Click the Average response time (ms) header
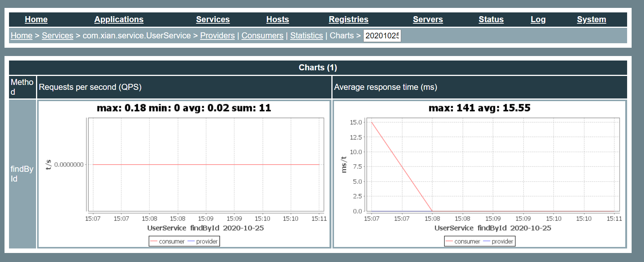 [x=480, y=87]
